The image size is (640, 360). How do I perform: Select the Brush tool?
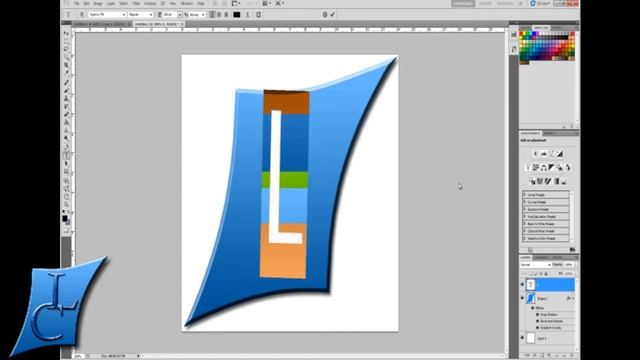coord(67,90)
